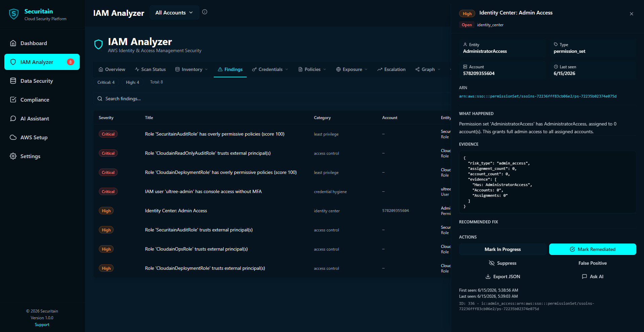Click the Securitain shield logo
Viewport: 644px width, 332px height.
tap(14, 14)
